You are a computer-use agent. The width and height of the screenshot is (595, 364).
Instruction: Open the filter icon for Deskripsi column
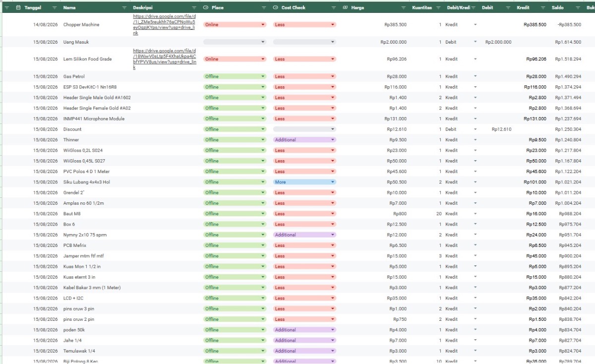tap(194, 8)
